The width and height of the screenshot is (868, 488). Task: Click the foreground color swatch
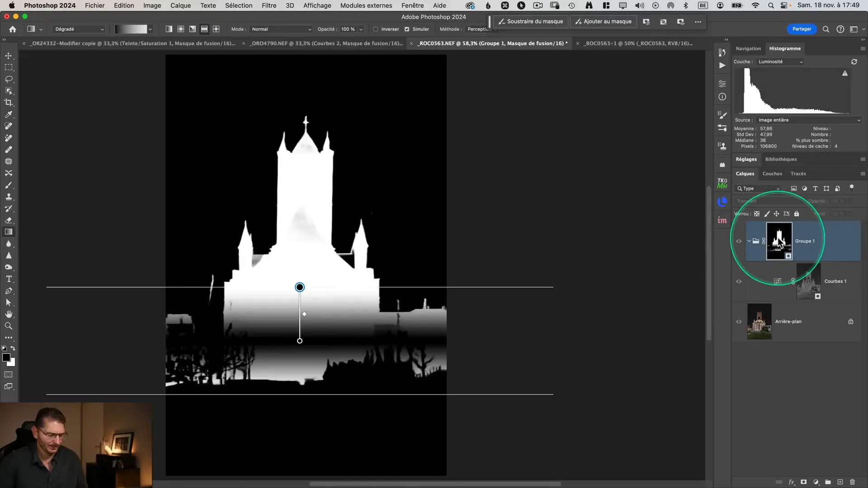6,357
